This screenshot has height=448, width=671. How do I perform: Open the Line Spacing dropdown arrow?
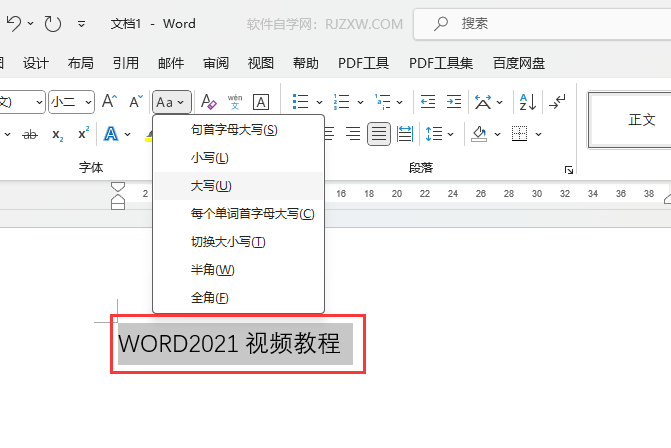click(x=451, y=134)
